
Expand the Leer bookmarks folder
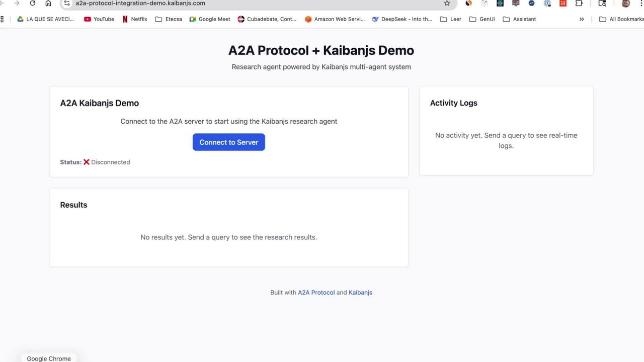(x=451, y=19)
